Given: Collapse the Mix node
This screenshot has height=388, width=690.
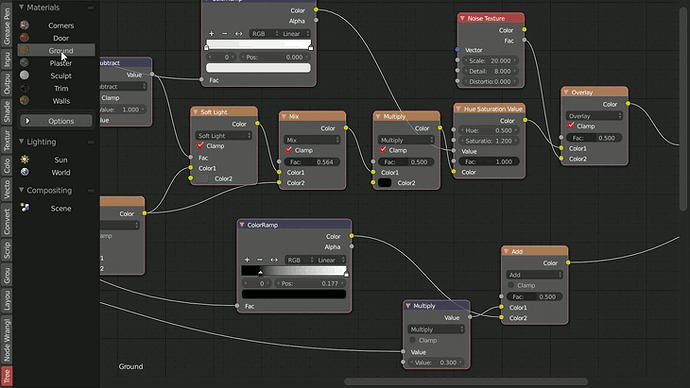Looking at the screenshot, I should point(284,117).
